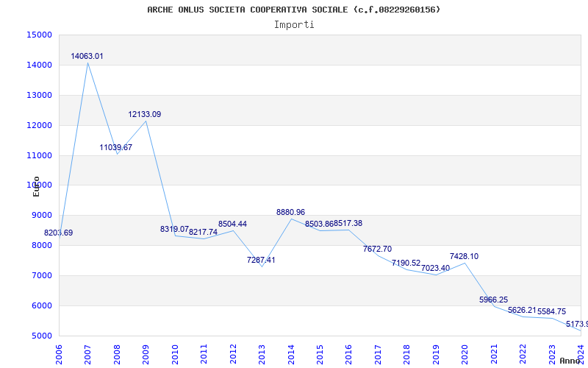Click the 5966.25 data label
This screenshot has width=588, height=368.
point(493,300)
